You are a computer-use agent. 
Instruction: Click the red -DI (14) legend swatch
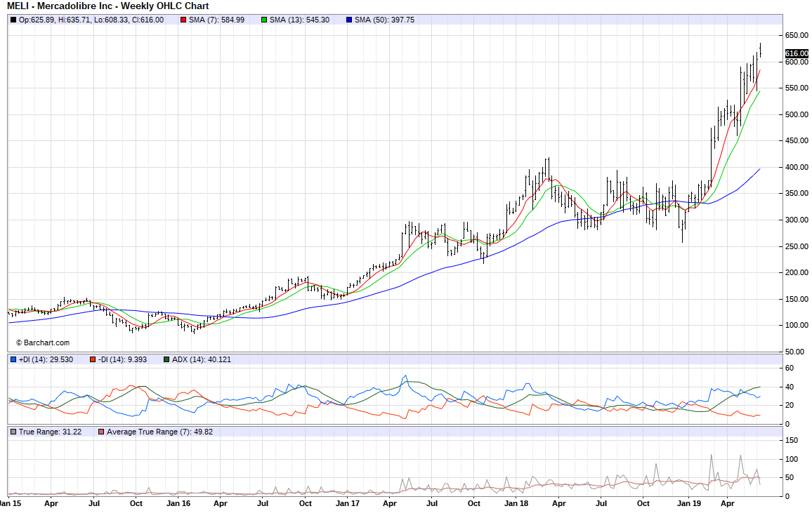click(x=93, y=359)
